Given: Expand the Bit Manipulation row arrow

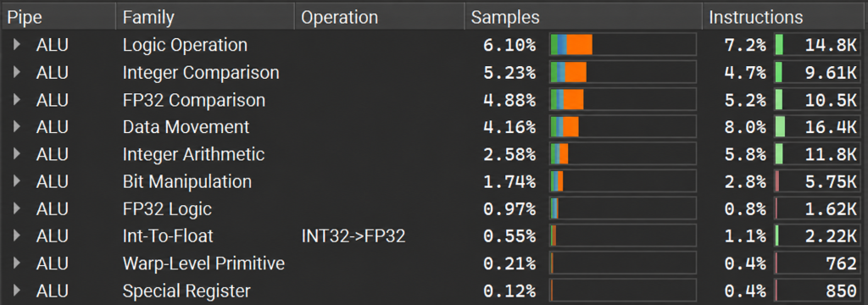Looking at the screenshot, I should coord(17,181).
